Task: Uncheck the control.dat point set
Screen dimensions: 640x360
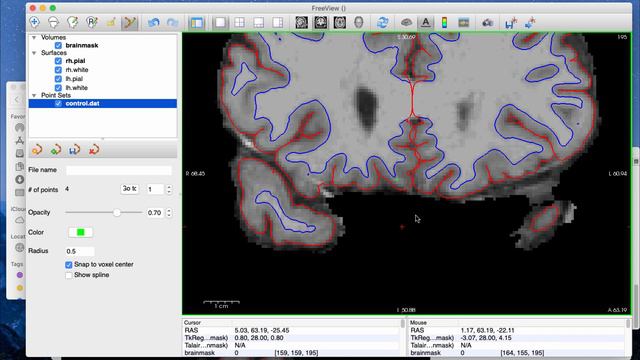Action: pyautogui.click(x=58, y=104)
